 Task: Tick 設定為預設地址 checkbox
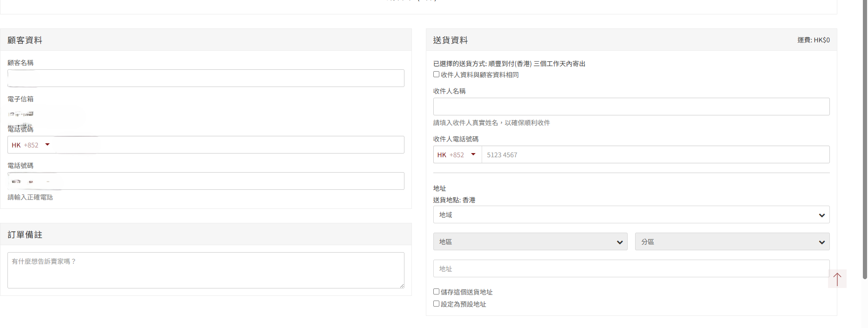[x=436, y=304]
